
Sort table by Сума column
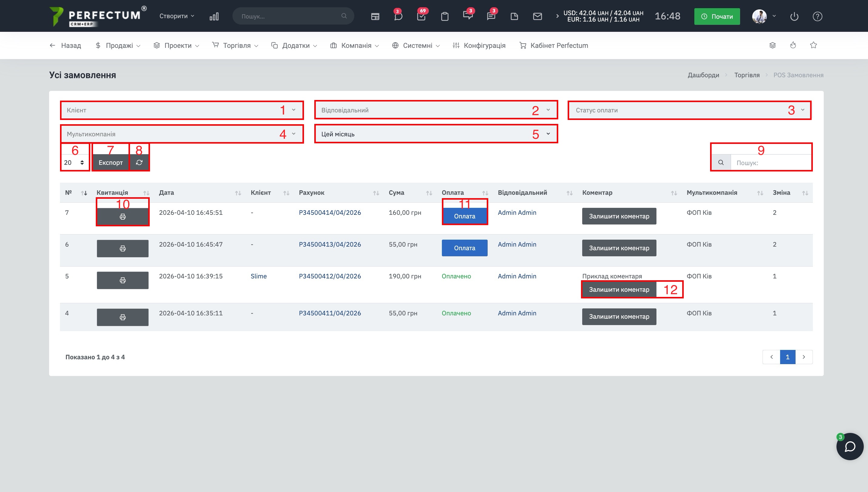(429, 193)
